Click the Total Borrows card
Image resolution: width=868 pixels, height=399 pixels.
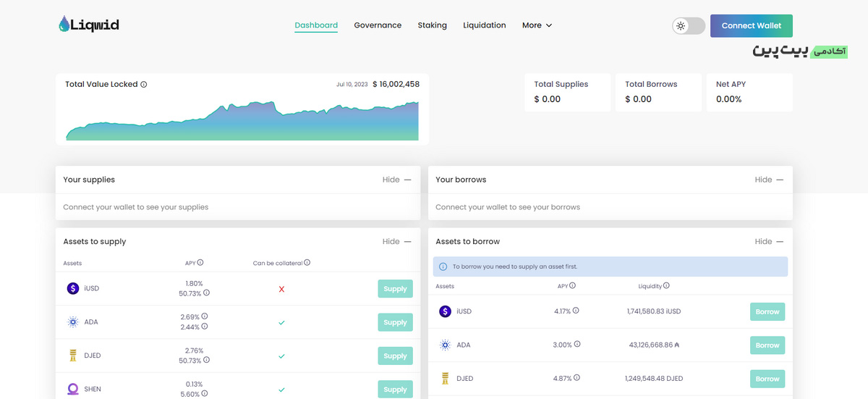coord(658,92)
